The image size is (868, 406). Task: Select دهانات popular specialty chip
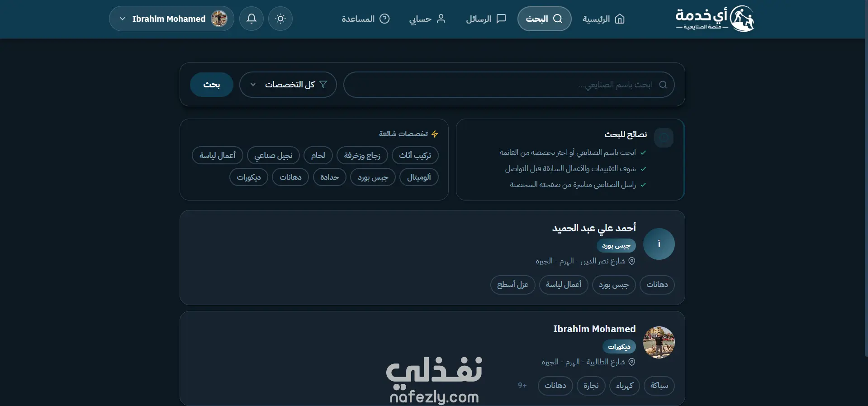pos(290,177)
